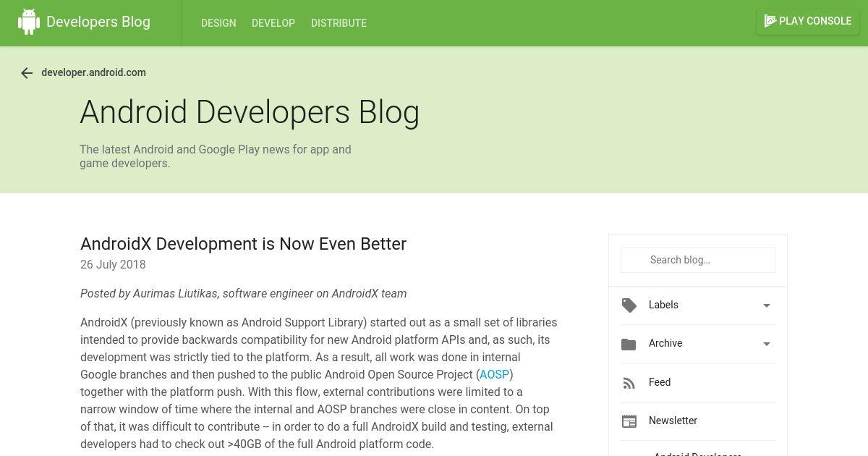
Task: Expand the Archive dropdown arrow
Action: tap(767, 344)
